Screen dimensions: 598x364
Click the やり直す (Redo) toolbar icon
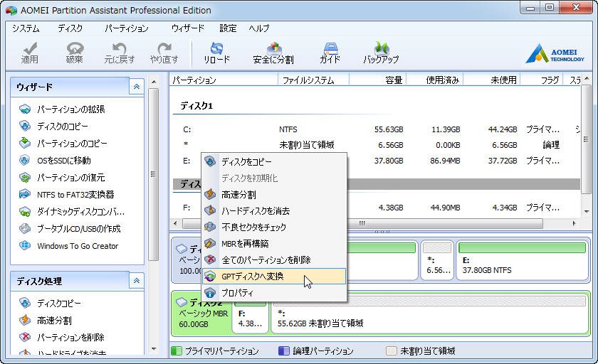pyautogui.click(x=164, y=53)
